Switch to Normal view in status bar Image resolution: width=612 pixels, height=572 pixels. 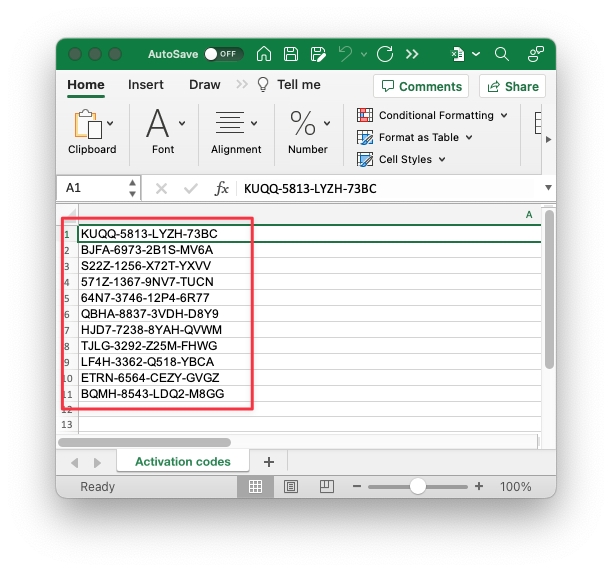tap(255, 487)
